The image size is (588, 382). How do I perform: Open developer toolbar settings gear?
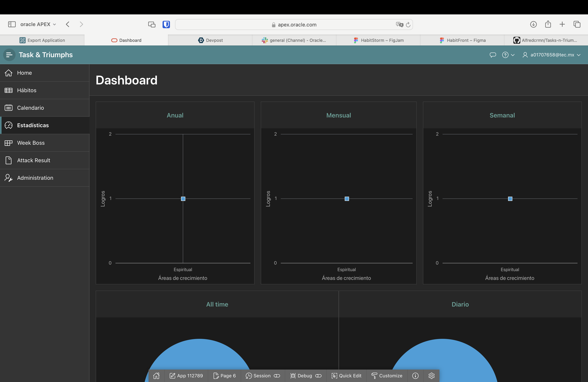pyautogui.click(x=431, y=376)
